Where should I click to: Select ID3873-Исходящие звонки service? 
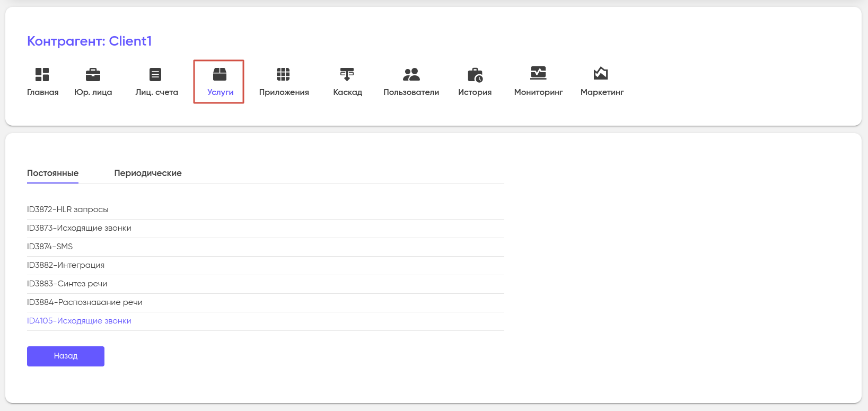79,228
